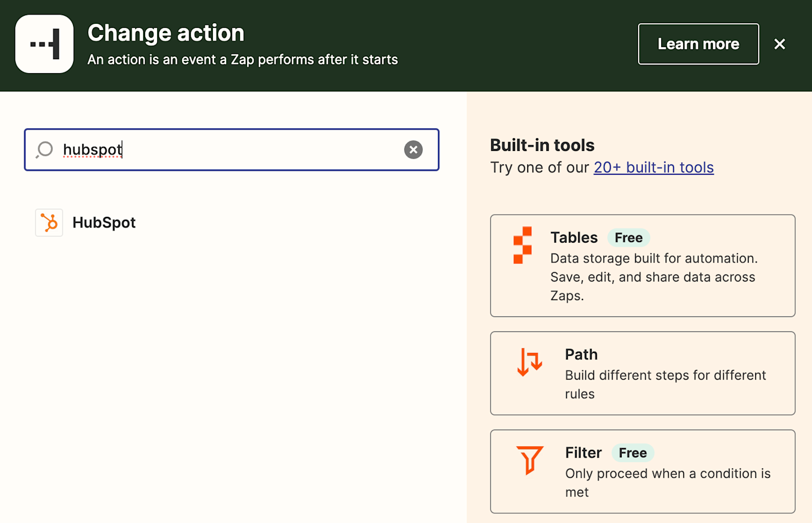812x523 pixels.
Task: Click the Free badge beside Tables
Action: click(629, 237)
